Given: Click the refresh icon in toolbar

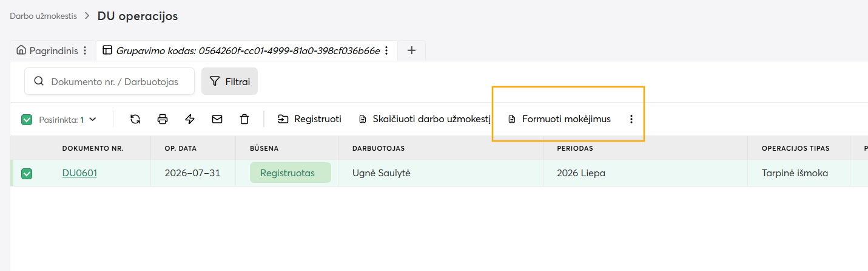Looking at the screenshot, I should pos(135,119).
